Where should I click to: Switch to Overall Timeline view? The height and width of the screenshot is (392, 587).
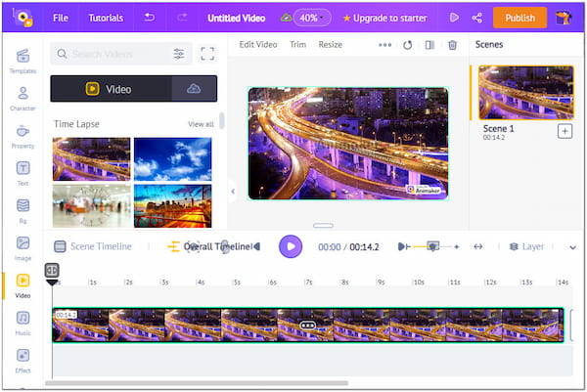point(209,246)
